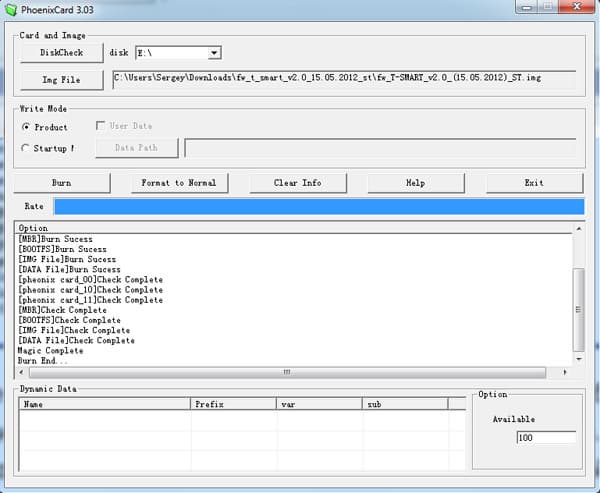The height and width of the screenshot is (493, 600).
Task: Click the Data Path button
Action: click(x=137, y=148)
